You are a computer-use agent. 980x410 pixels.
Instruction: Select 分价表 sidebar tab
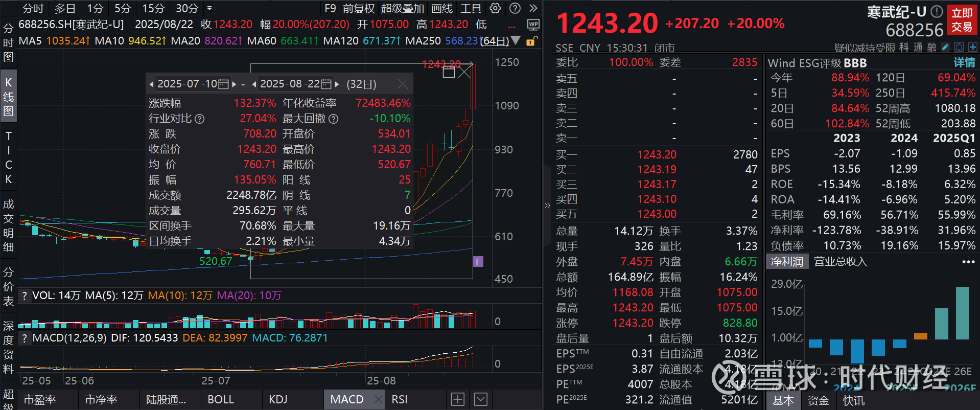coord(8,286)
